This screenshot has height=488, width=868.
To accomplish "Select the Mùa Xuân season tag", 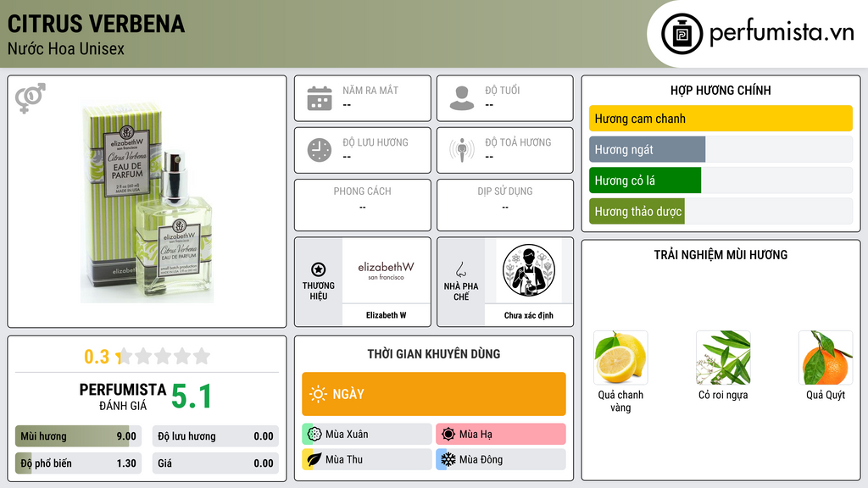I will (x=367, y=435).
